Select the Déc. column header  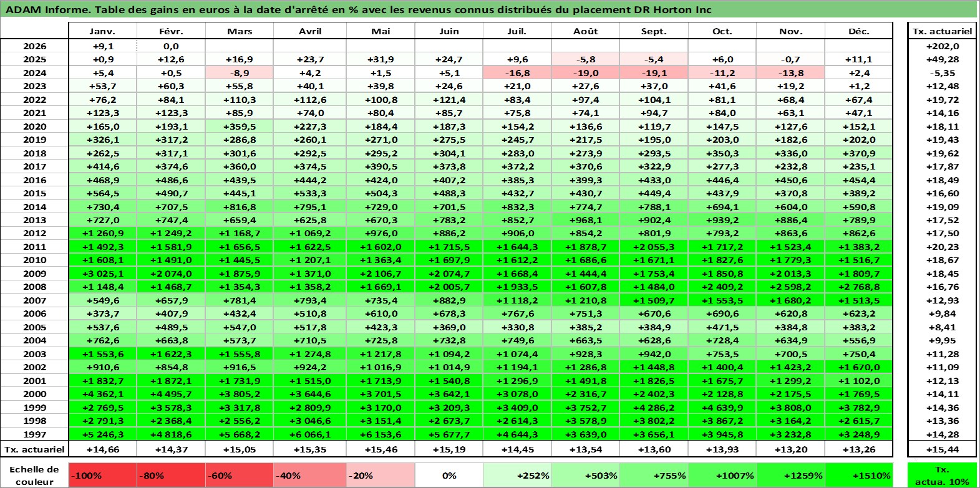pyautogui.click(x=859, y=31)
